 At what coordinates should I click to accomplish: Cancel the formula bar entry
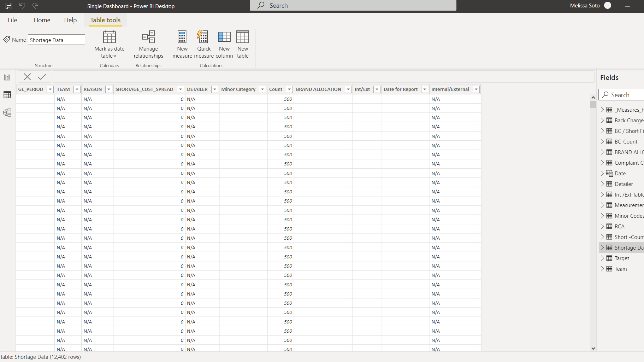point(27,77)
